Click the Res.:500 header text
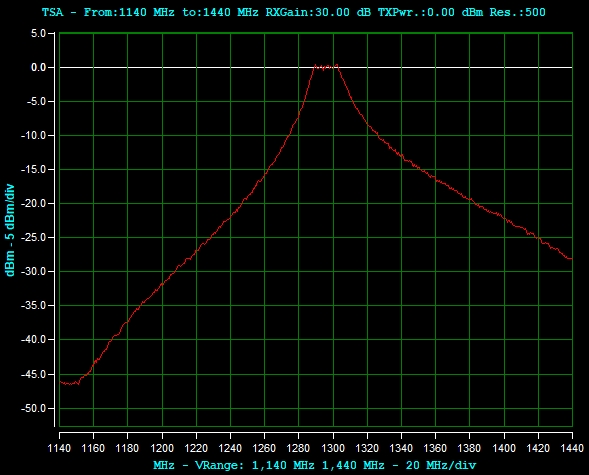 point(517,12)
